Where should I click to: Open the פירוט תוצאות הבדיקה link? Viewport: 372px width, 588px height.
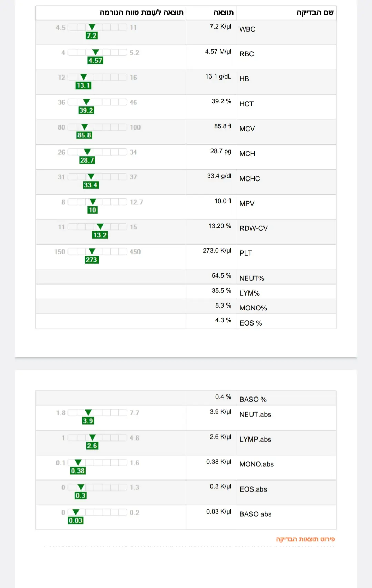pos(305,539)
